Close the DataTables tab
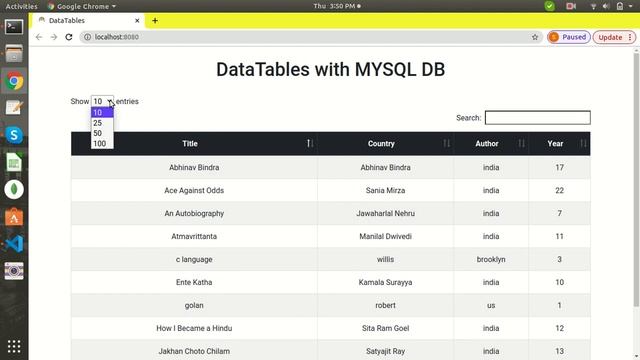 137,20
